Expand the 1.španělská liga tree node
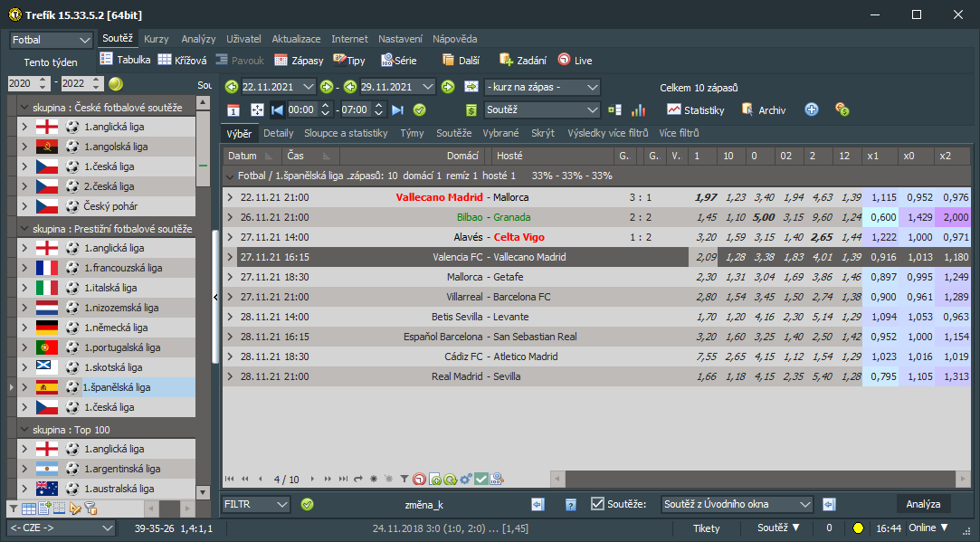 [24, 387]
